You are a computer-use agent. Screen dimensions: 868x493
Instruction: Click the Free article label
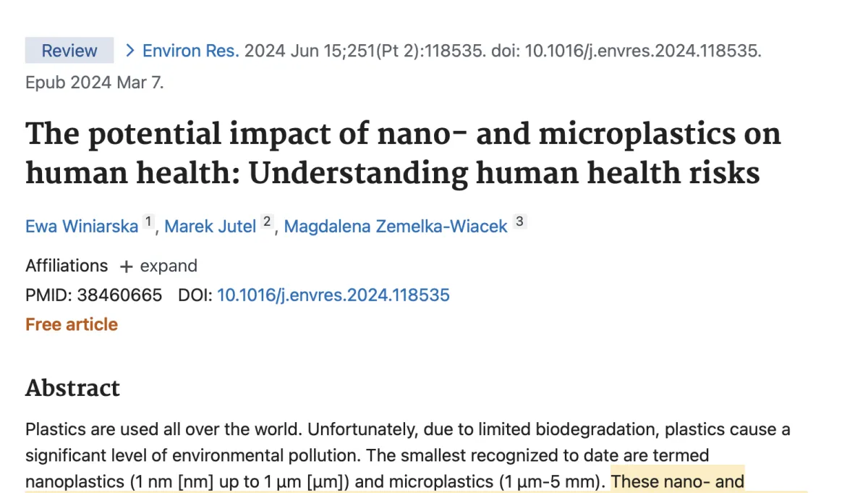click(72, 324)
